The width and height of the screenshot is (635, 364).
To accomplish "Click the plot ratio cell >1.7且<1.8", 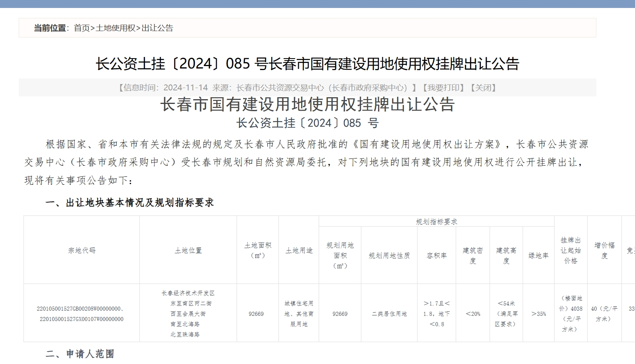I will click(437, 314).
